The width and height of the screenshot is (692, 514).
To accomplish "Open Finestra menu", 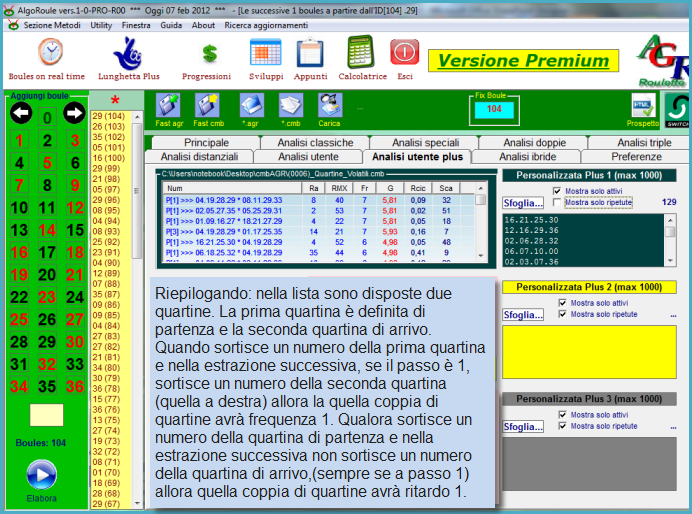I will click(136, 25).
